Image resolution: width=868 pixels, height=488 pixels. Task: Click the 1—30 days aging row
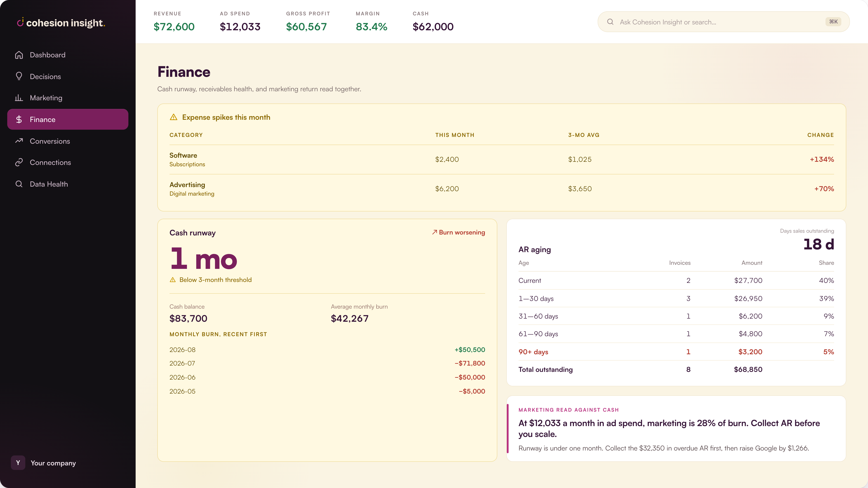tap(676, 298)
